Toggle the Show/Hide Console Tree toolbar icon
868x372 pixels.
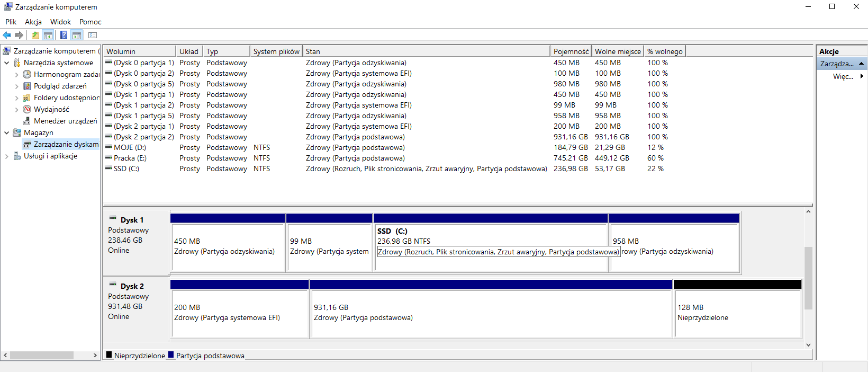(x=48, y=36)
